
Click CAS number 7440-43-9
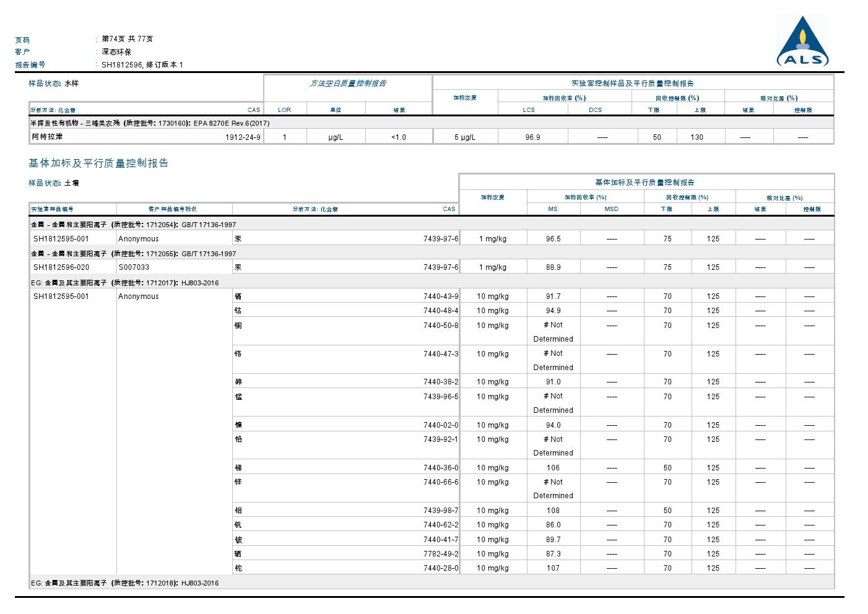[441, 296]
